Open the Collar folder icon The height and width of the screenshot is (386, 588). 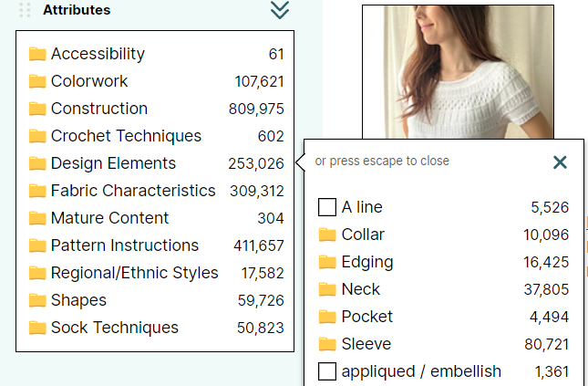coord(327,235)
